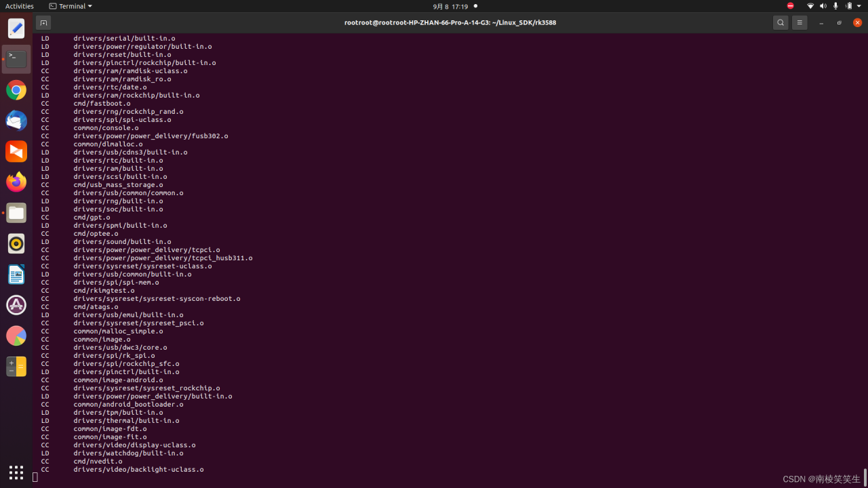Image resolution: width=868 pixels, height=488 pixels.
Task: Click the line common/android_bootloader.o
Action: pyautogui.click(x=129, y=405)
